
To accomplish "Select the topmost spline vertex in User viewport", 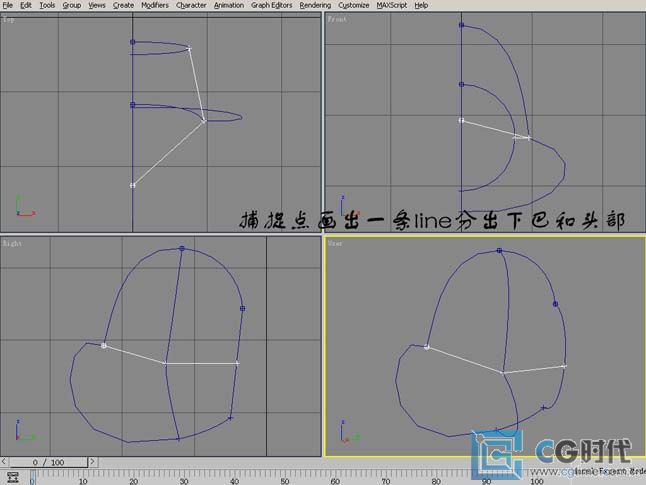I will pos(499,251).
